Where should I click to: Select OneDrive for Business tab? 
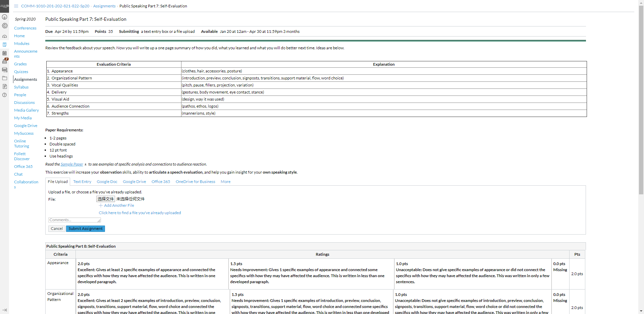point(196,182)
